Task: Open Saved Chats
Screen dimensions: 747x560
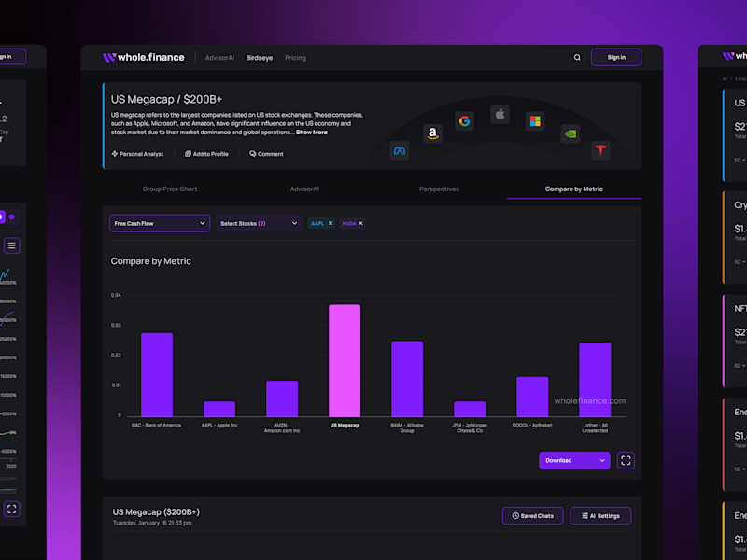Action: 532,516
